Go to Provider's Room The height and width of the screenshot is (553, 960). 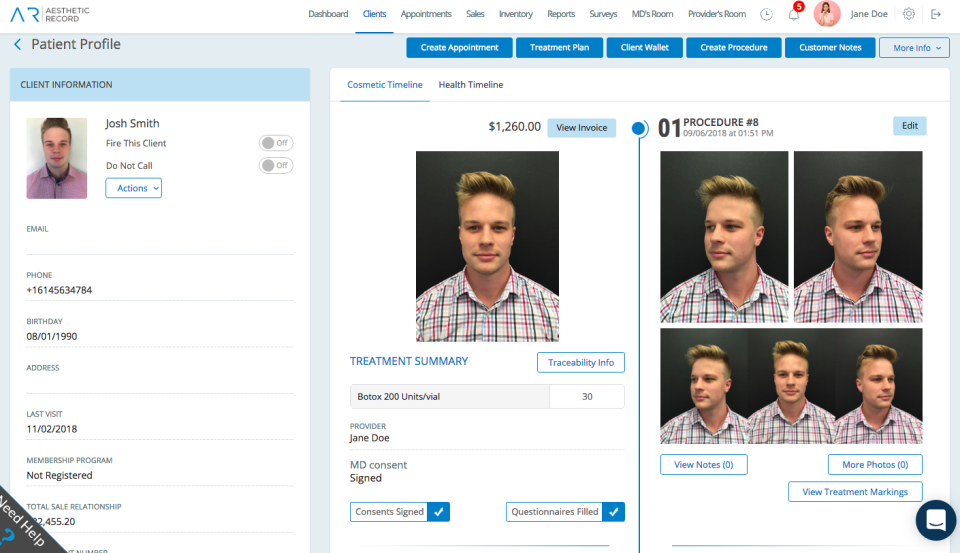click(x=716, y=13)
